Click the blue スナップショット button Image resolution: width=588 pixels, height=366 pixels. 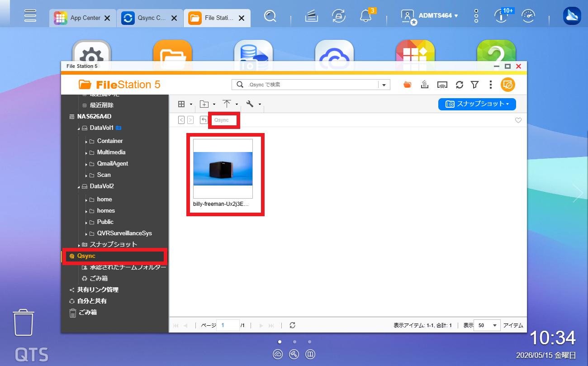477,104
